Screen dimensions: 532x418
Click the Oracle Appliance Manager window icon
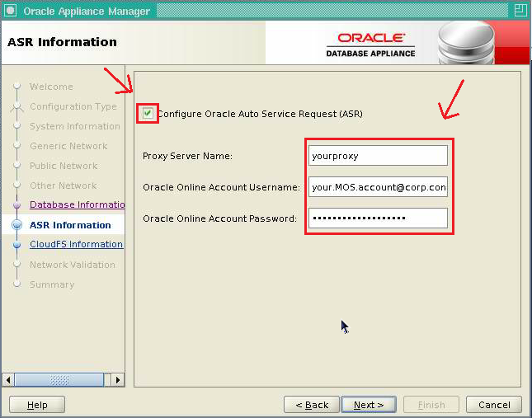pyautogui.click(x=10, y=11)
